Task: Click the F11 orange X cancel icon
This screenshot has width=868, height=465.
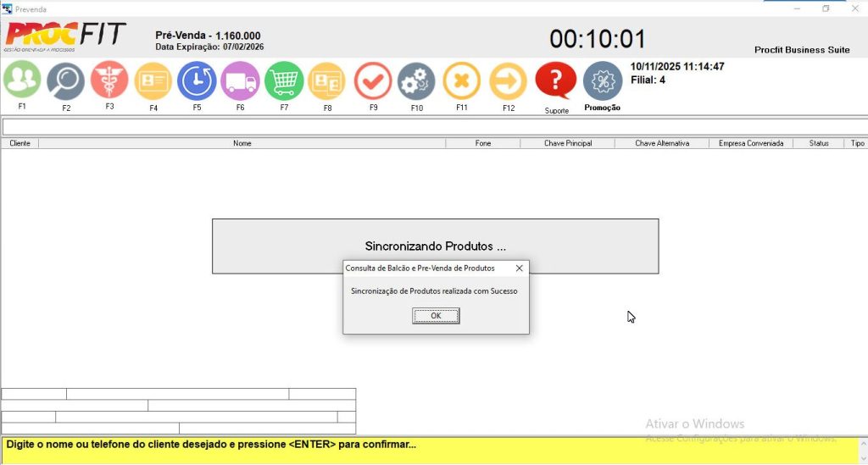Action: [461, 81]
